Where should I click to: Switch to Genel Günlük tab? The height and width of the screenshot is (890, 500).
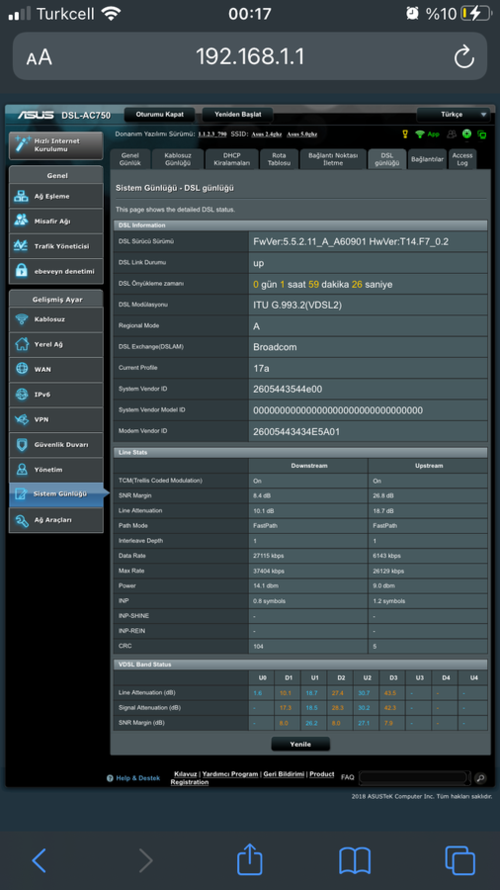[x=130, y=159]
